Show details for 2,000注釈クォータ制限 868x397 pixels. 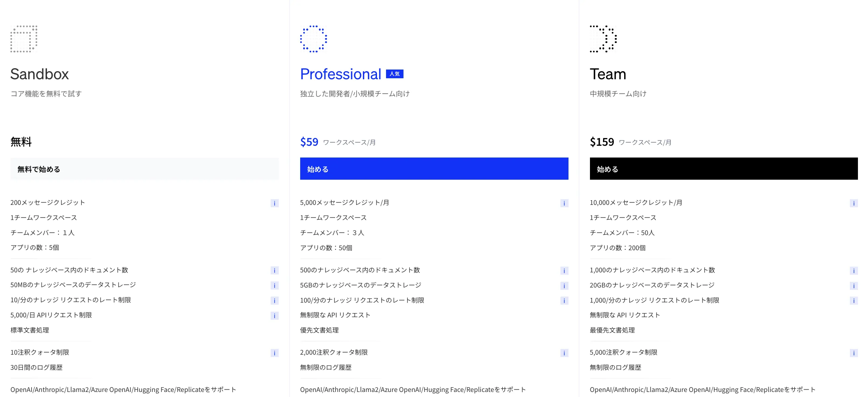(564, 353)
